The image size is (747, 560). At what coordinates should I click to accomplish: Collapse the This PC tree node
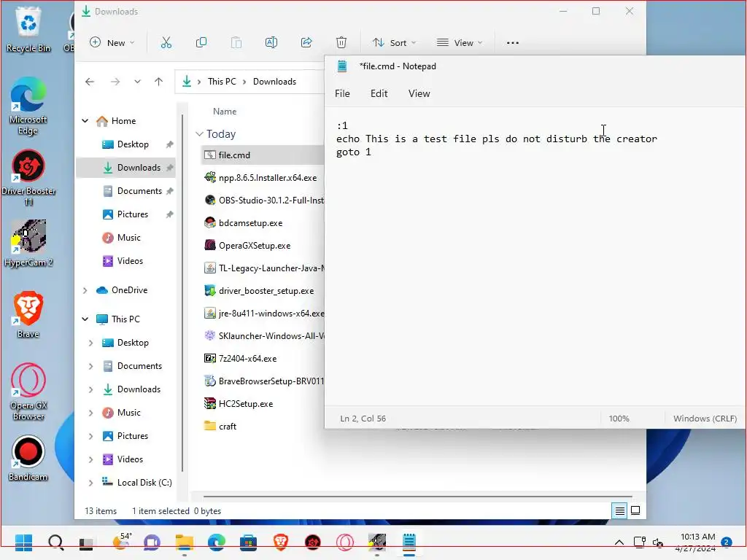coord(85,319)
